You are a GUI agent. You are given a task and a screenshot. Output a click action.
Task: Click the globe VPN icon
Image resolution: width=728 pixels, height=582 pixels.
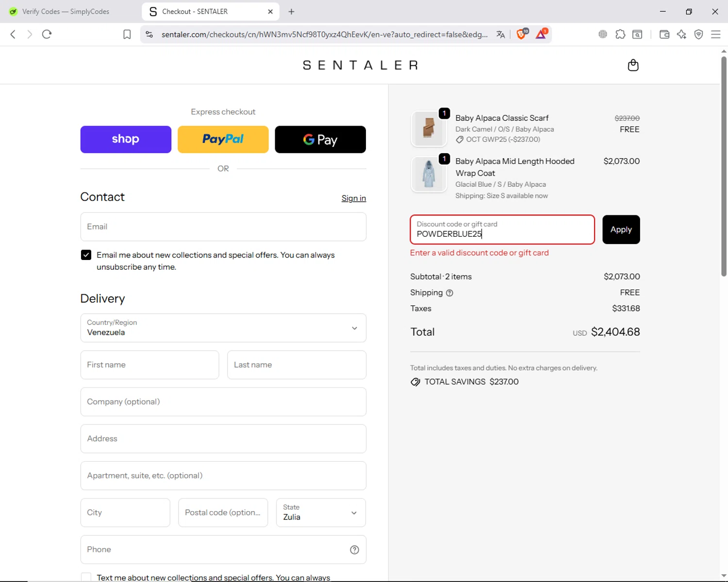[603, 34]
